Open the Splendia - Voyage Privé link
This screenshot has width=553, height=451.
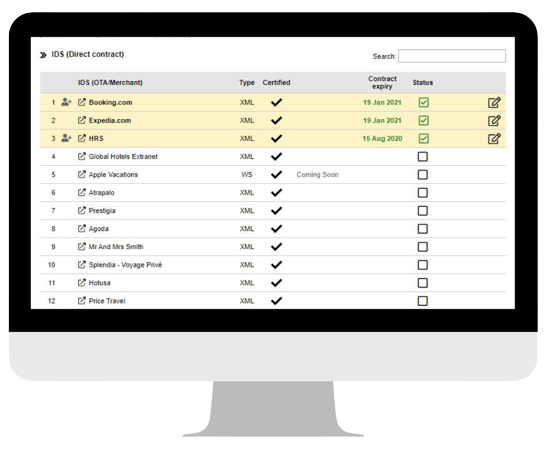[125, 264]
